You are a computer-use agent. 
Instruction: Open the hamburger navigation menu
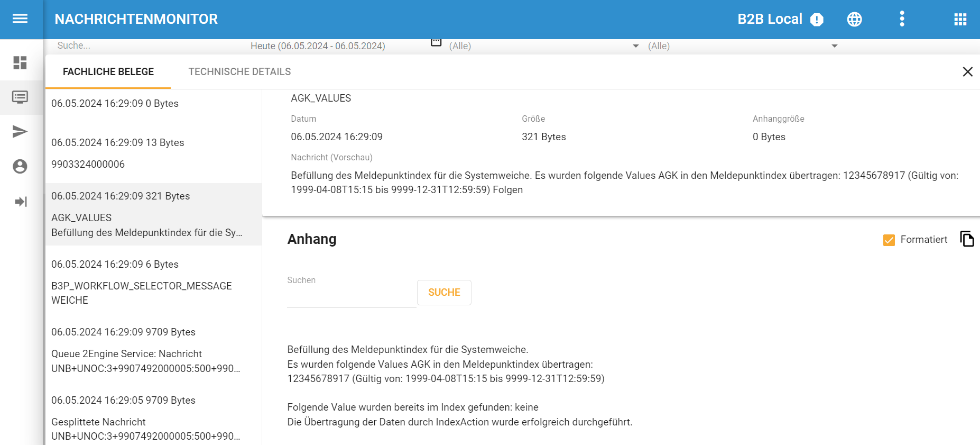click(x=20, y=19)
